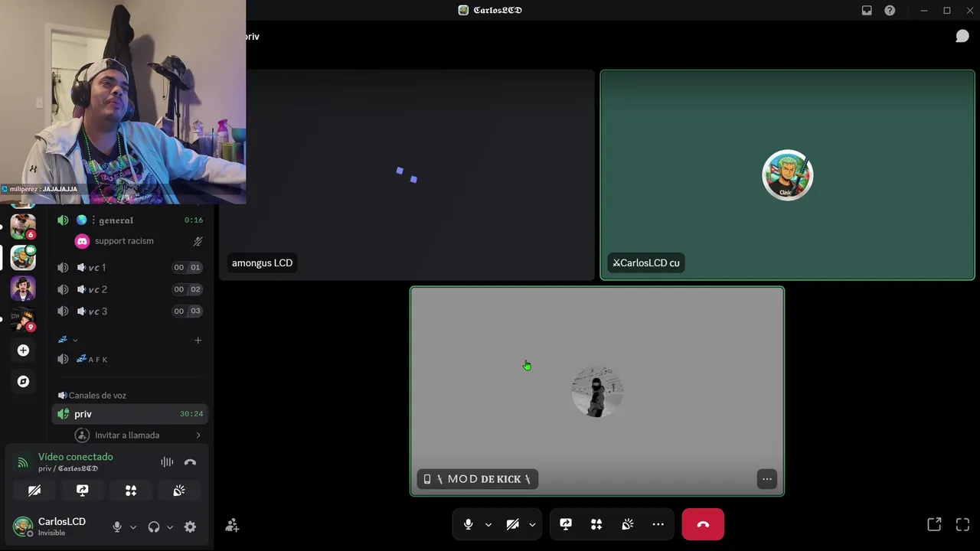Share your screen in call toolbar
This screenshot has height=551, width=980.
pyautogui.click(x=566, y=524)
